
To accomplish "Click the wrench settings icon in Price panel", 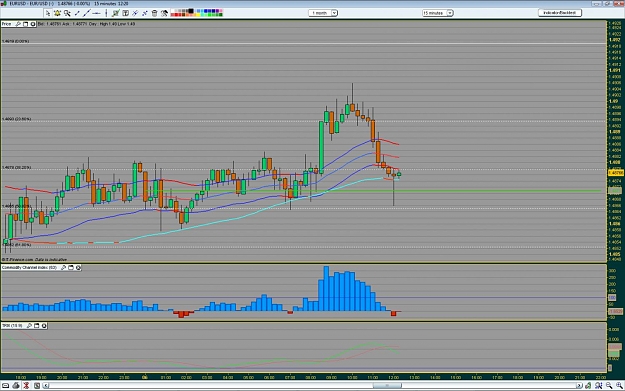I will coord(18,24).
